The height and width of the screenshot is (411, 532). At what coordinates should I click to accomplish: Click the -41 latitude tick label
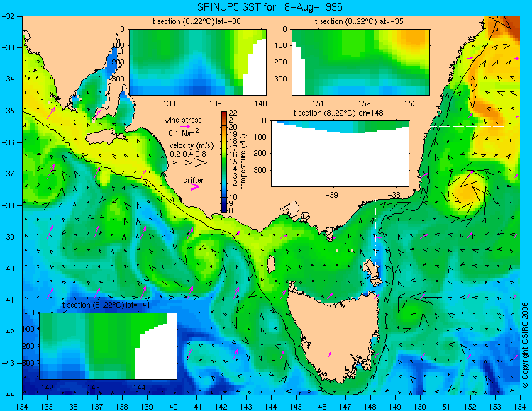click(9, 300)
